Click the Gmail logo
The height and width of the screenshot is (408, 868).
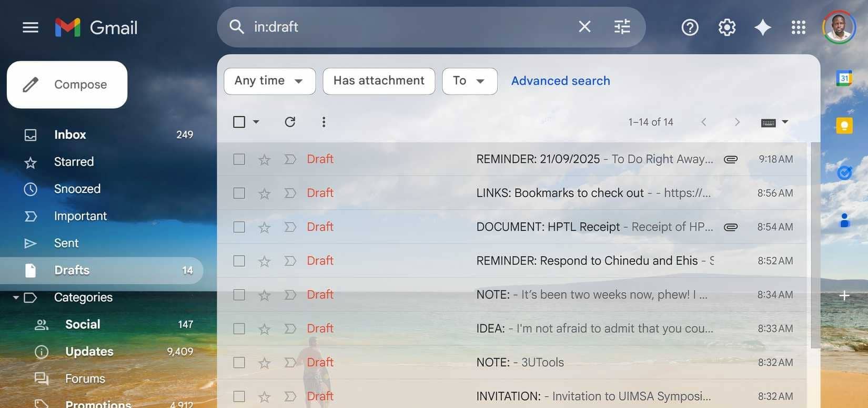96,27
